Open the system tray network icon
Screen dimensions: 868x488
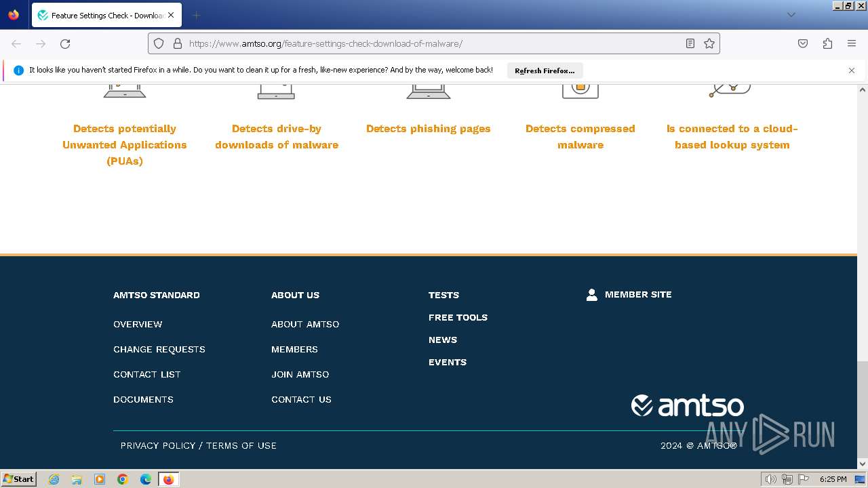(787, 479)
